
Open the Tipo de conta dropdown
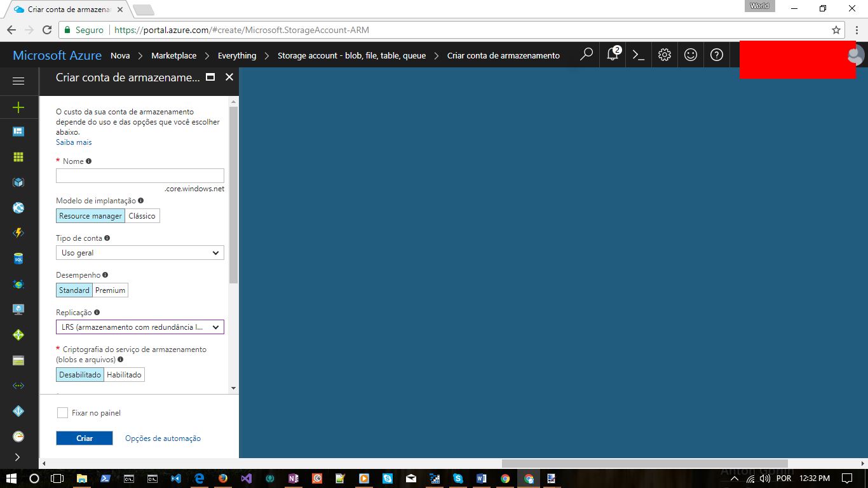[140, 253]
